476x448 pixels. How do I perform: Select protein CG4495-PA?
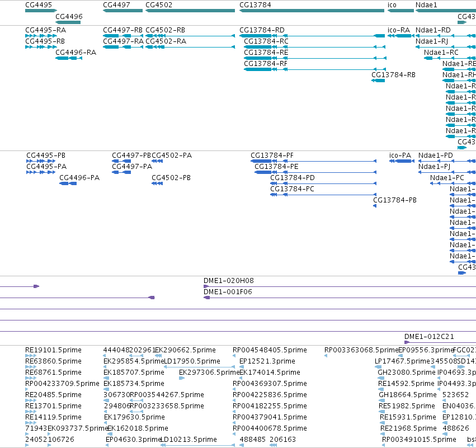tap(46, 167)
